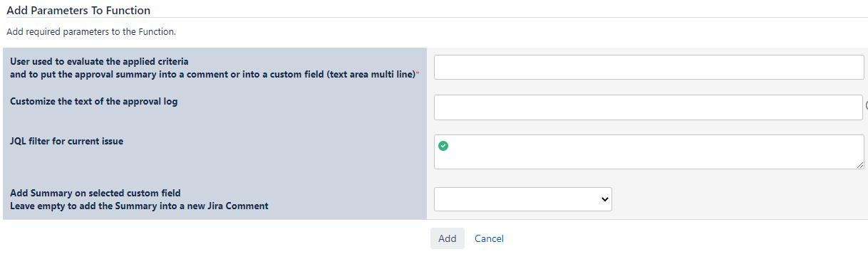Click 'Customize the text of approval log' label

tap(93, 101)
